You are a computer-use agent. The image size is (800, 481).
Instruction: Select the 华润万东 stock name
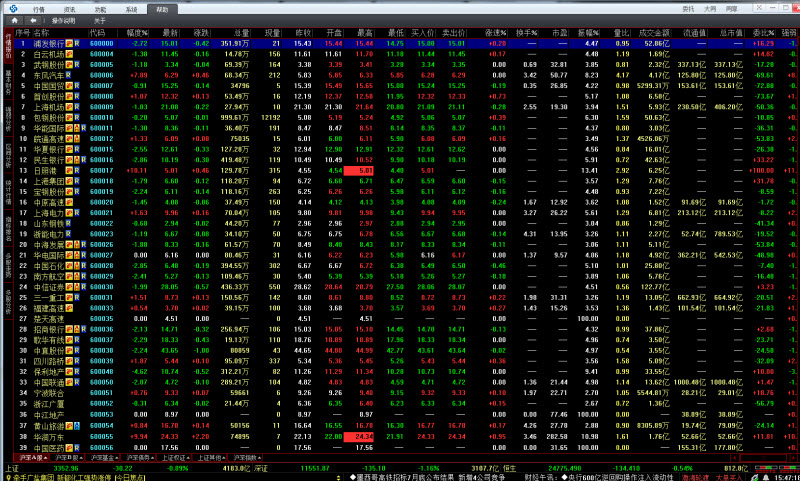tap(49, 437)
